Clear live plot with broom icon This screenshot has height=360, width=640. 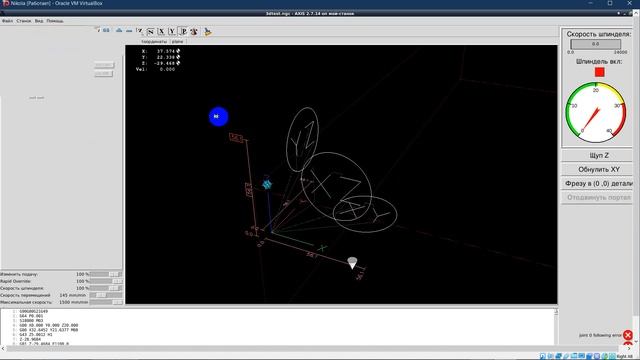point(208,31)
